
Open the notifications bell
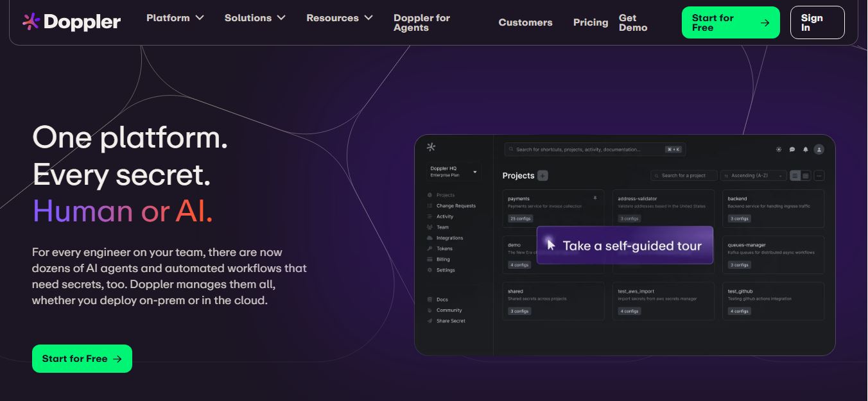click(x=806, y=149)
